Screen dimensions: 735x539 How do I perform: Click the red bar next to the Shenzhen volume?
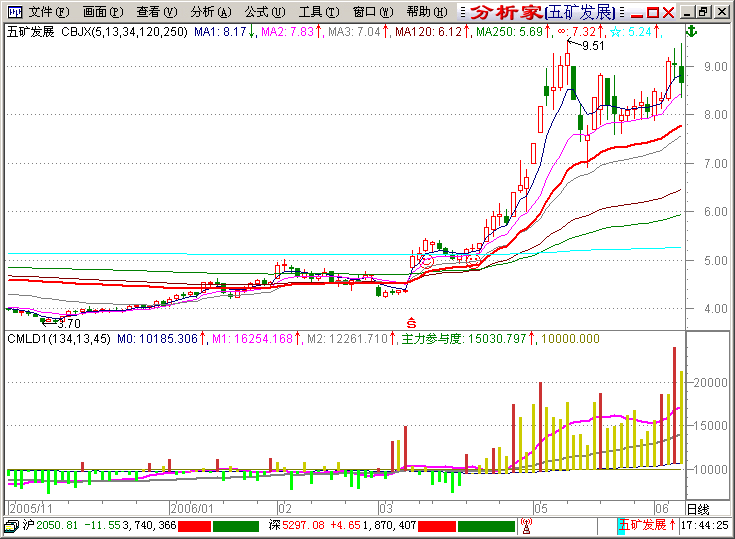click(437, 526)
